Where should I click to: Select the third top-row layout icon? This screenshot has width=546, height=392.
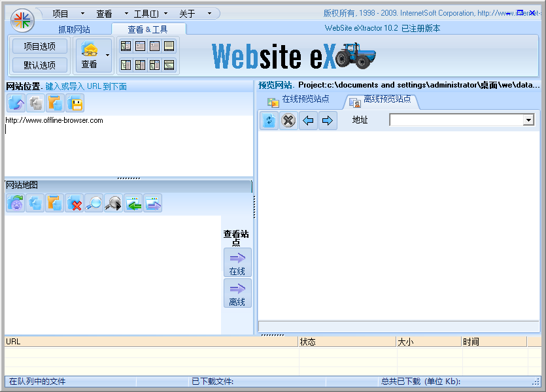[154, 46]
